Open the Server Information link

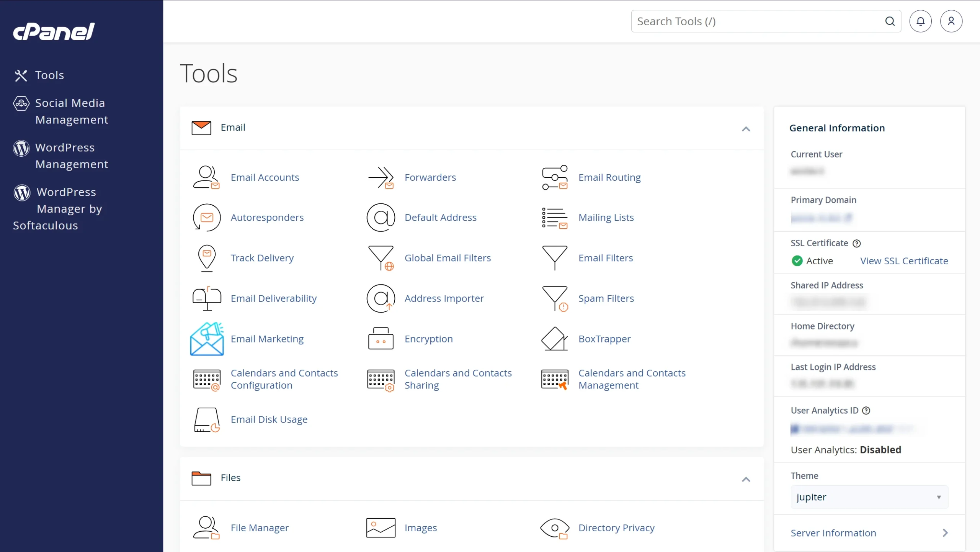[833, 533]
